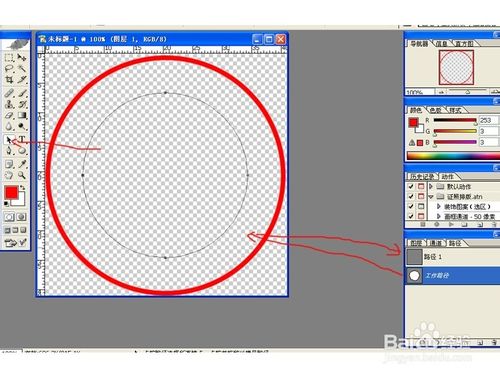The width and height of the screenshot is (500, 375).
Task: Select the Slice tool
Action: pyautogui.click(x=22, y=80)
